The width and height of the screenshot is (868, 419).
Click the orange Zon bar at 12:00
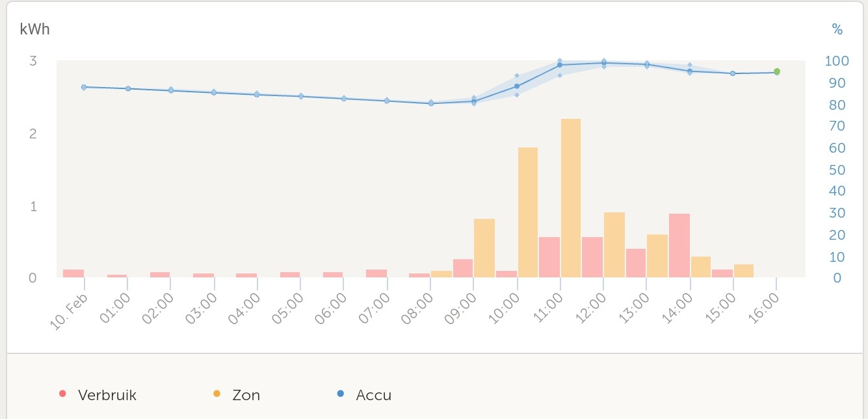pos(614,245)
